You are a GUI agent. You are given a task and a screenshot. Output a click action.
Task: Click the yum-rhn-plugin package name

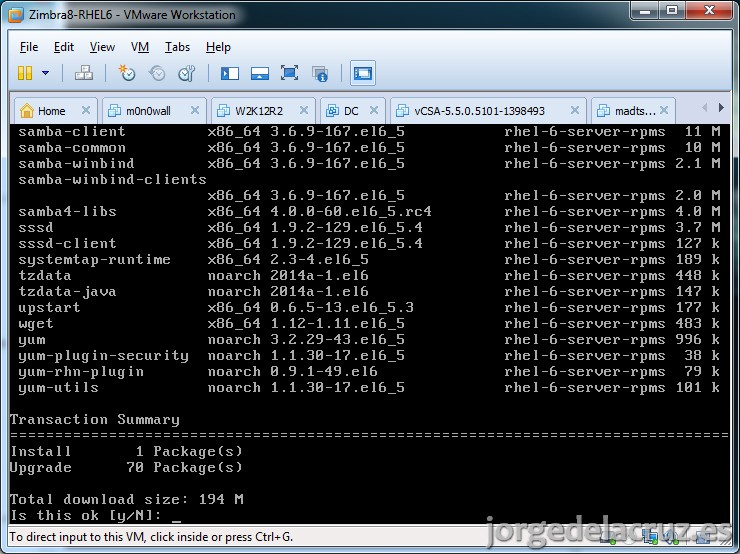pos(81,372)
